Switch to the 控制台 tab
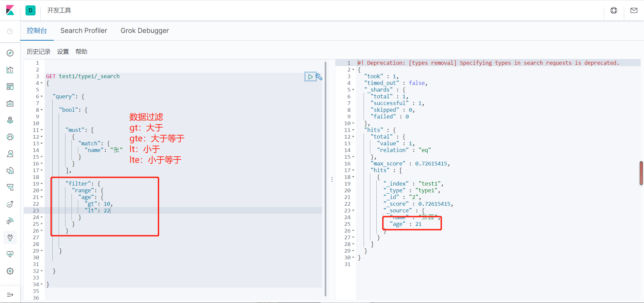Screen dimensions: 644x303 pyautogui.click(x=37, y=31)
